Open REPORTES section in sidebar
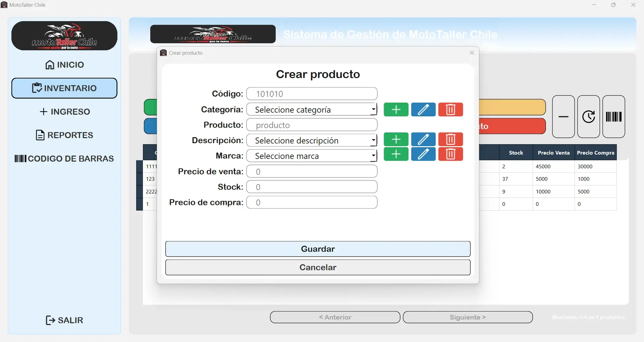 64,135
